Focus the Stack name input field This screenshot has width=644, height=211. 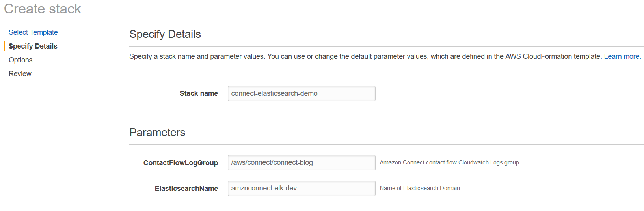301,93
